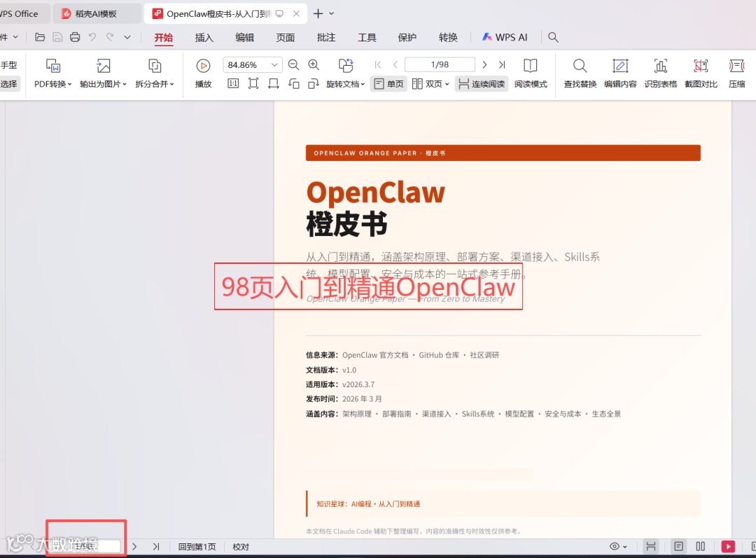Run 识别表格 table recognition
The width and height of the screenshot is (756, 558).
click(661, 74)
